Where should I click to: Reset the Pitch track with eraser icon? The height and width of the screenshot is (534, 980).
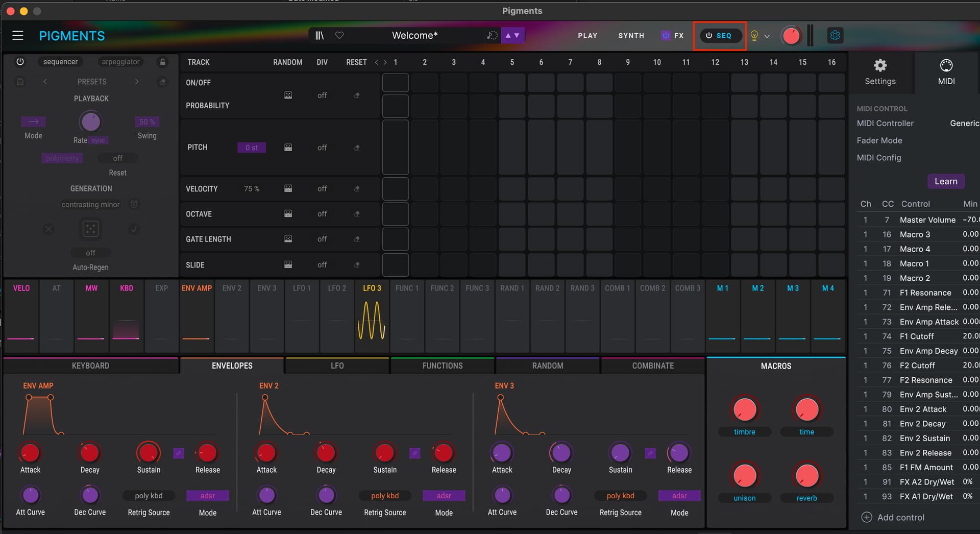click(x=357, y=148)
